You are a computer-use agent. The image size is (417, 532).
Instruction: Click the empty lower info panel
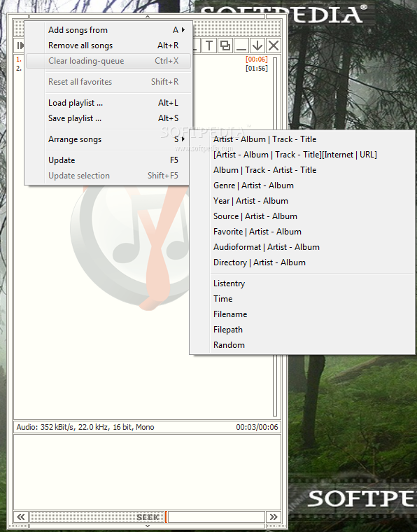click(148, 472)
